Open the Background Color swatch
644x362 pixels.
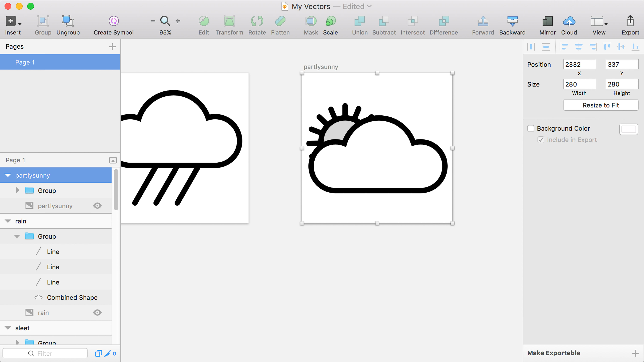click(x=628, y=129)
